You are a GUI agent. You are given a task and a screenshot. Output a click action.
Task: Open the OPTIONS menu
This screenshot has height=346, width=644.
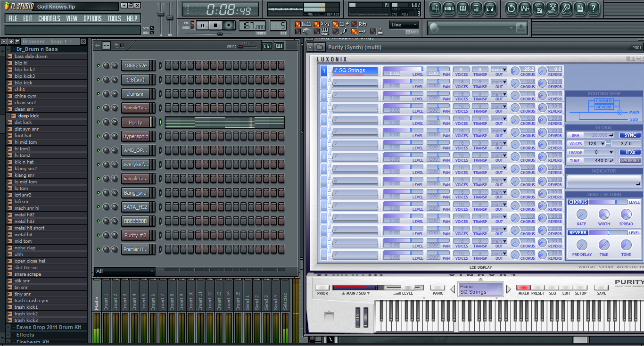click(92, 18)
